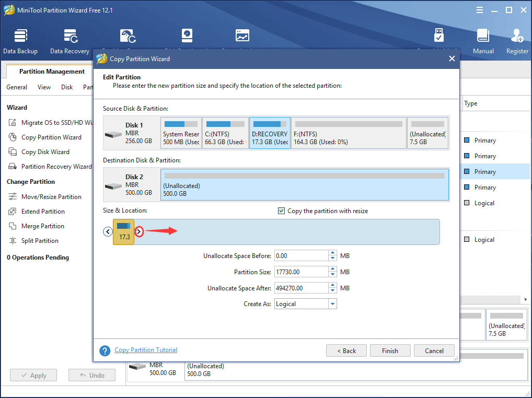Open the View menu
The width and height of the screenshot is (532, 398).
[x=44, y=87]
